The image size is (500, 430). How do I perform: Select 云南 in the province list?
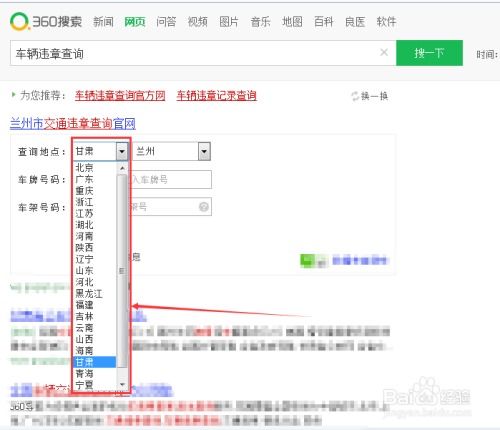pyautogui.click(x=95, y=327)
